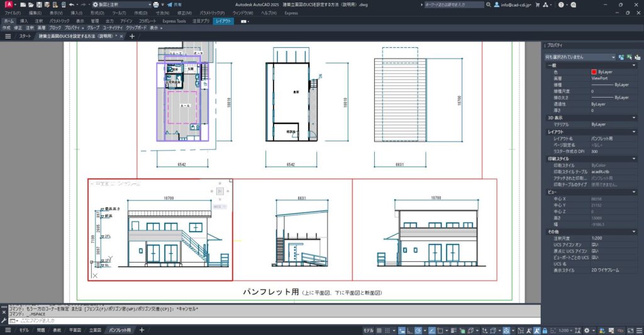Click the New drawing icon in Quick Access toolbar
644x335 pixels.
(23, 4)
